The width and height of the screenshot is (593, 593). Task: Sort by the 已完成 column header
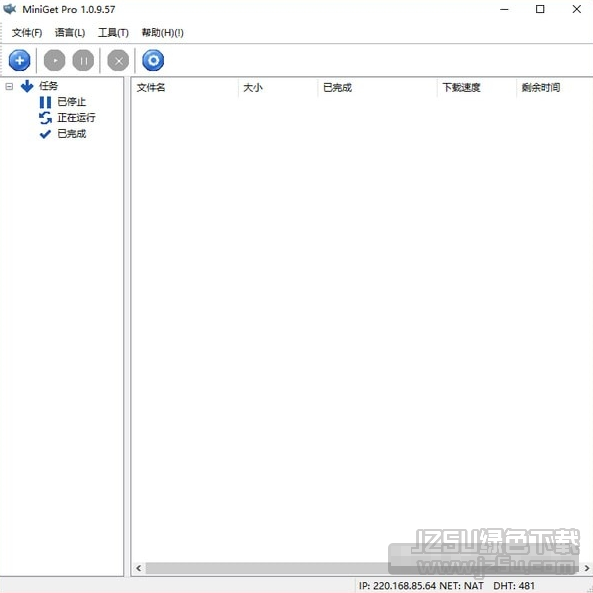click(377, 88)
